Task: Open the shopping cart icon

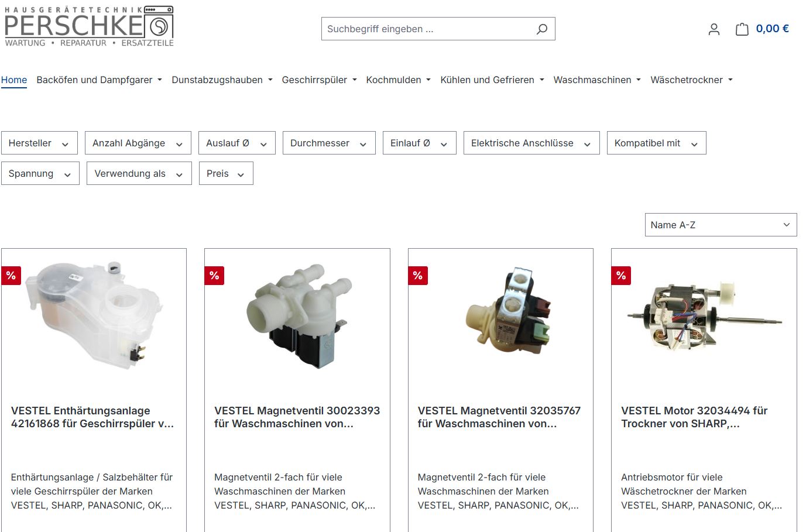Action: click(742, 29)
